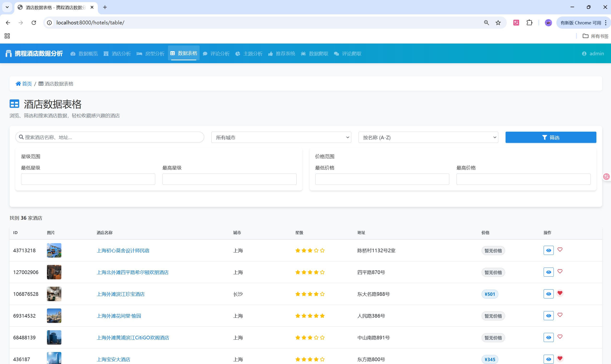Click the bookmark star icon in address bar

[x=498, y=23]
